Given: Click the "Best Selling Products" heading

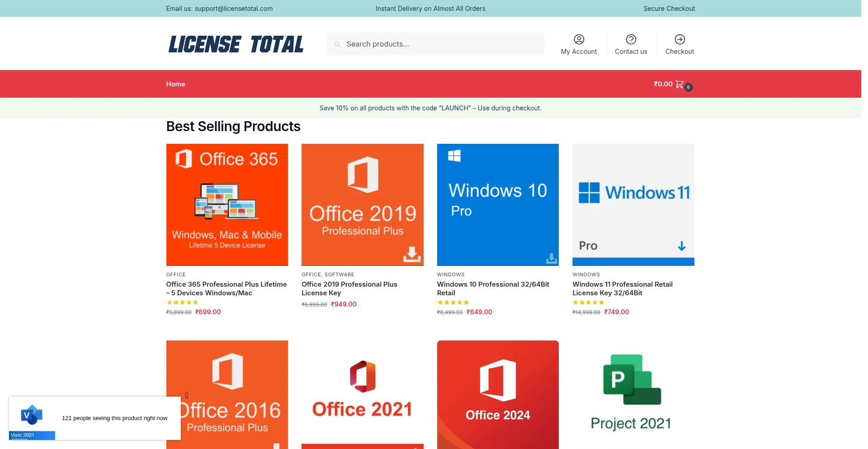Looking at the screenshot, I should tap(233, 127).
